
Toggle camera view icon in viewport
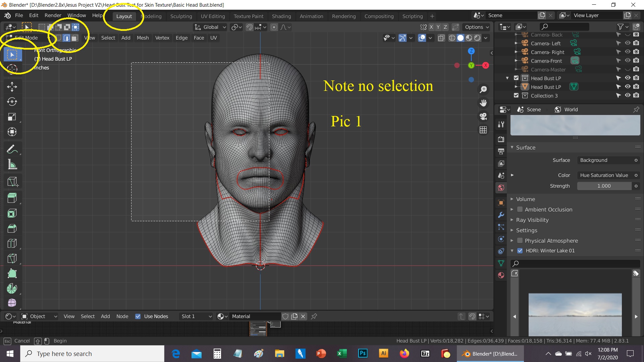coord(483,116)
